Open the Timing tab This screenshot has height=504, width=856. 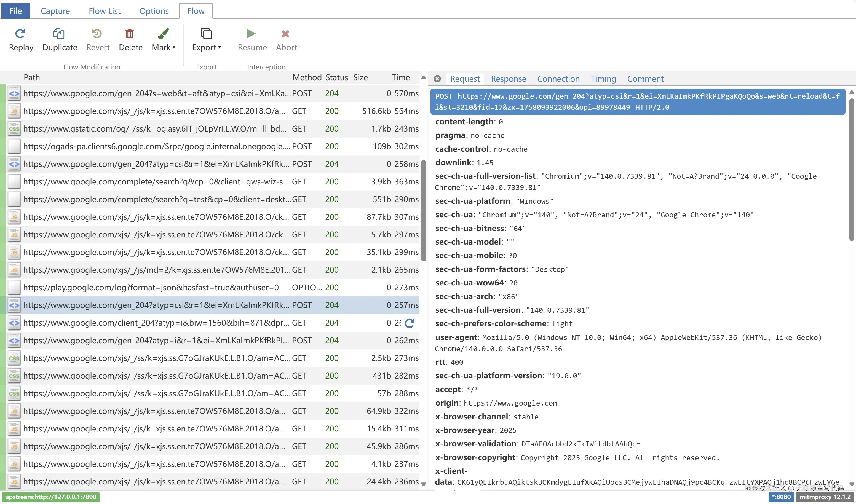pyautogui.click(x=603, y=79)
